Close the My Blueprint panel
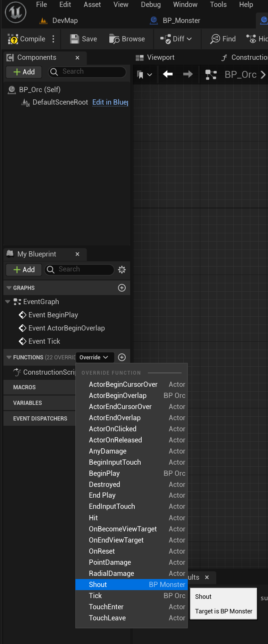 pos(77,254)
